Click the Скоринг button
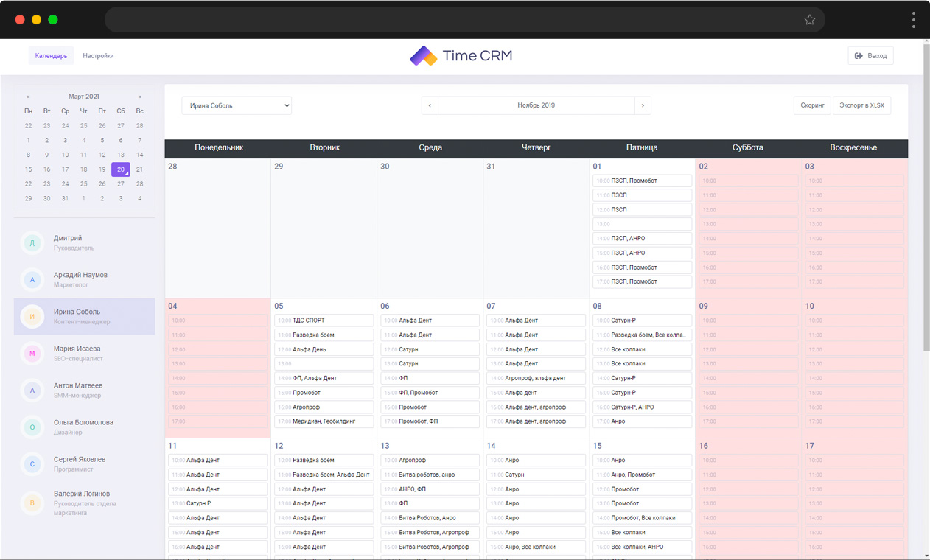The width and height of the screenshot is (930, 560). [x=812, y=105]
